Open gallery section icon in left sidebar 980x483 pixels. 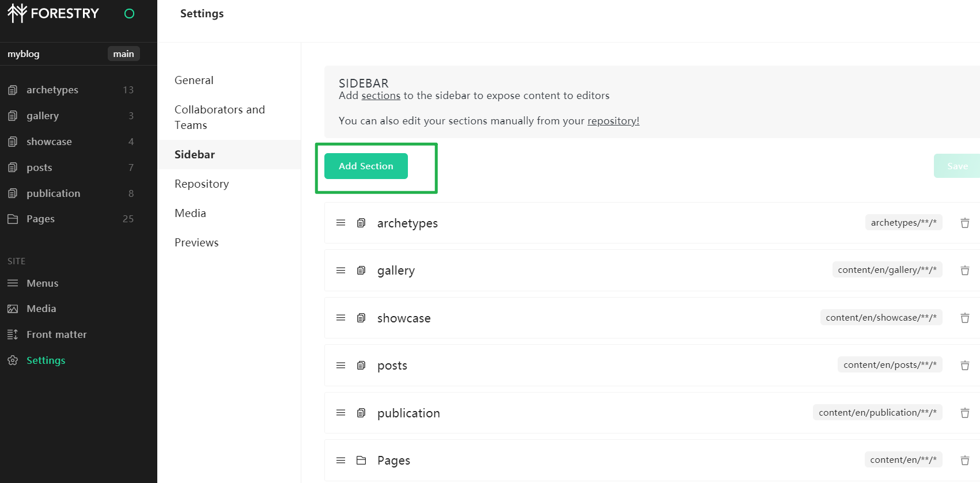click(x=13, y=116)
